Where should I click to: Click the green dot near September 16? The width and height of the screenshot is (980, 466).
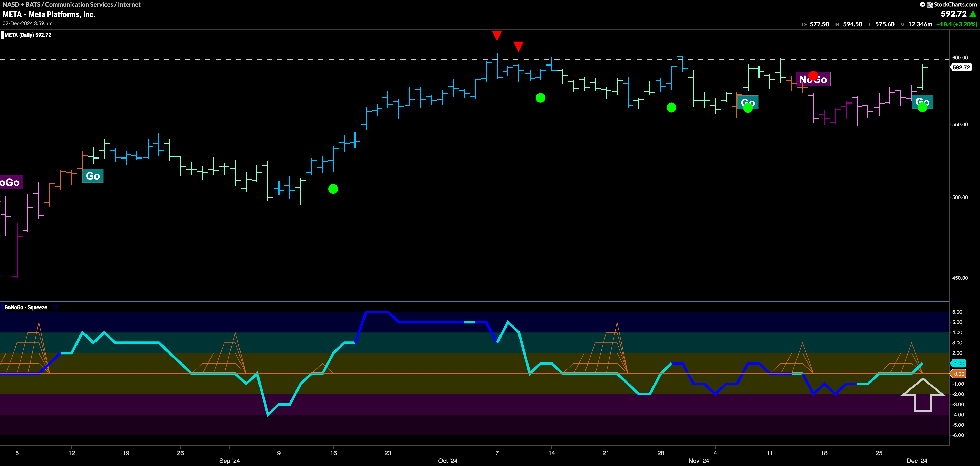[x=333, y=189]
